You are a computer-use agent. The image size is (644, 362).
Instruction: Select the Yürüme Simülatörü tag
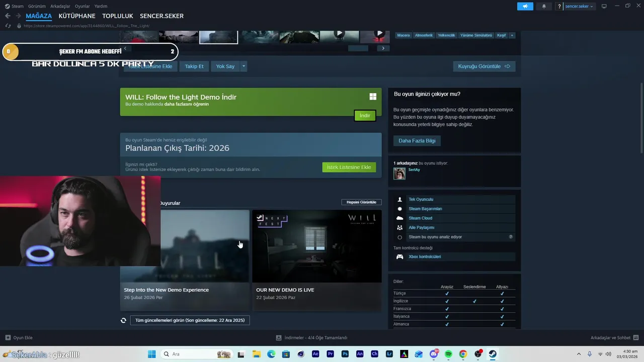coord(476,35)
